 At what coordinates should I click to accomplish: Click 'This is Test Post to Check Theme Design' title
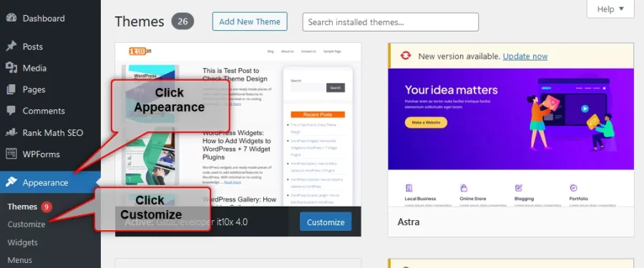(x=235, y=75)
